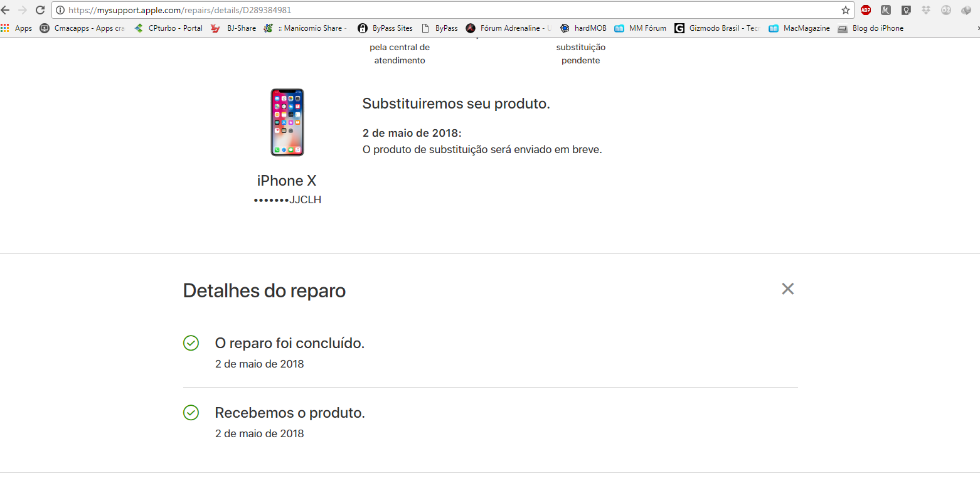
Task: Reload the current page
Action: [x=40, y=10]
